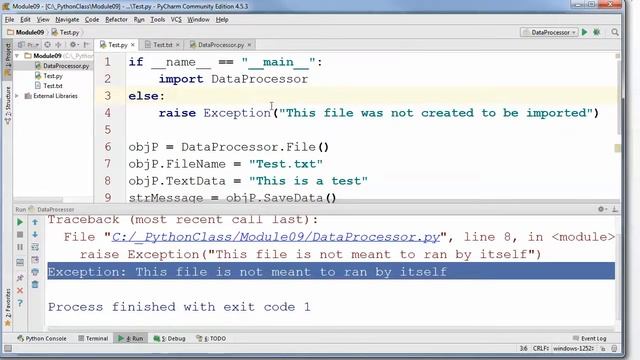Open the Code menu
The height and width of the screenshot is (360, 640).
click(92, 20)
